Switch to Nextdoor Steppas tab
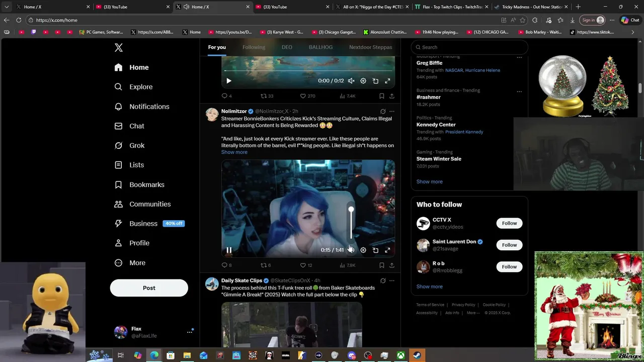The width and height of the screenshot is (644, 362). 370,47
